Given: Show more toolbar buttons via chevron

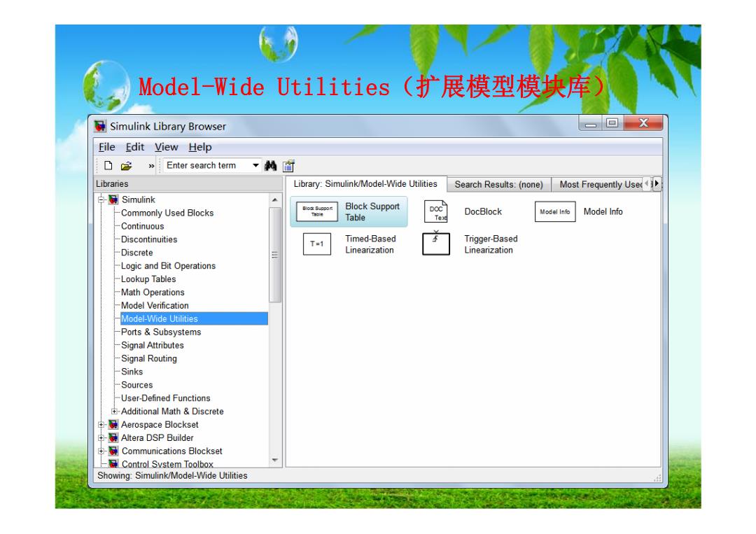Looking at the screenshot, I should click(151, 167).
